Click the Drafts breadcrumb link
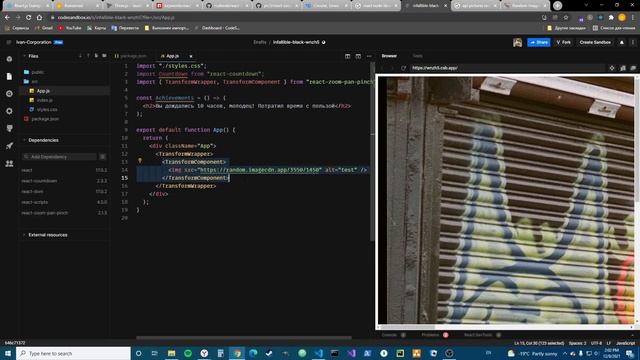This screenshot has height=360, width=640. [x=260, y=42]
